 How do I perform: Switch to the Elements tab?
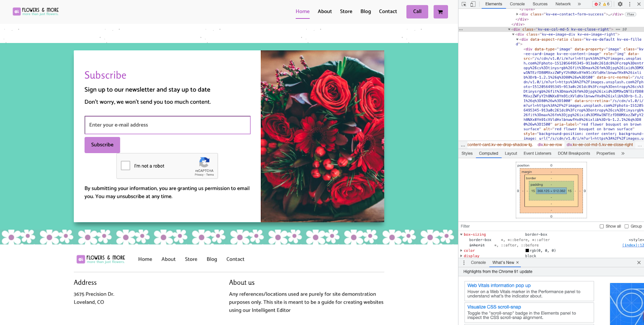point(493,4)
